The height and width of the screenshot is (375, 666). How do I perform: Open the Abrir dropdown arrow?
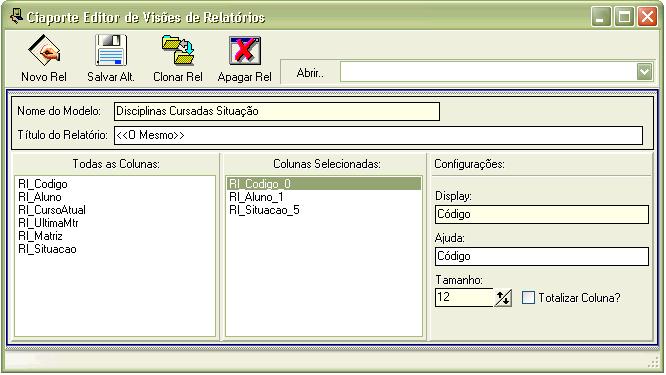pyautogui.click(x=644, y=72)
